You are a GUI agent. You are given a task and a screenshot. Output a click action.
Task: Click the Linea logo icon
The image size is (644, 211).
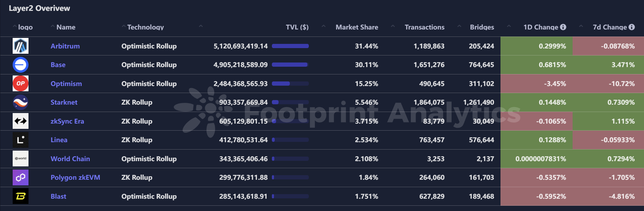(20, 140)
